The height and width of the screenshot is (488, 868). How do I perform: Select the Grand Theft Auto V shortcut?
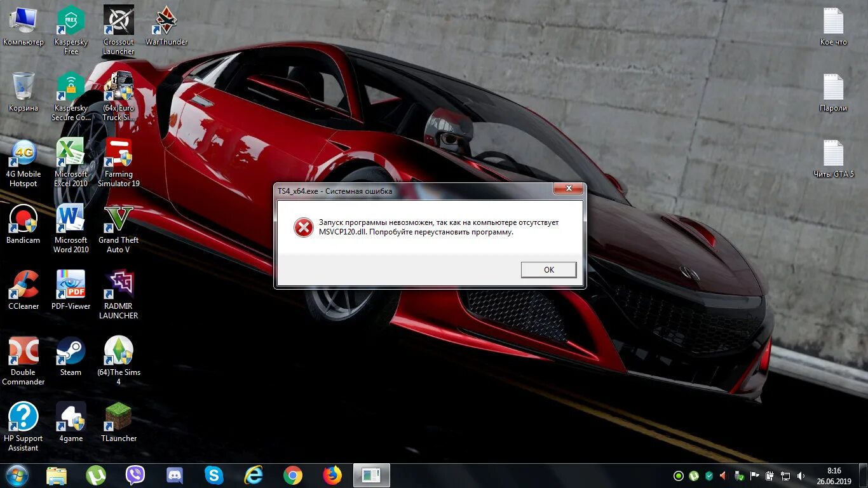[x=119, y=229]
